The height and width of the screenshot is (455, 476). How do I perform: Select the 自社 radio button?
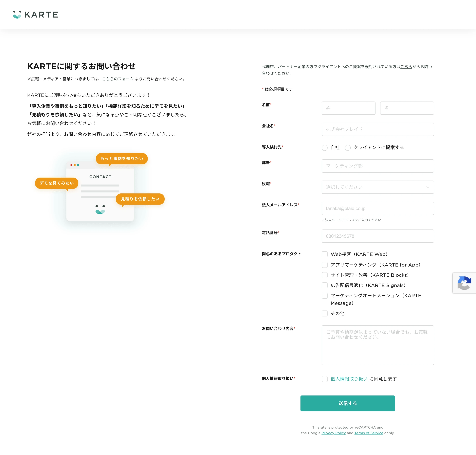[324, 148]
